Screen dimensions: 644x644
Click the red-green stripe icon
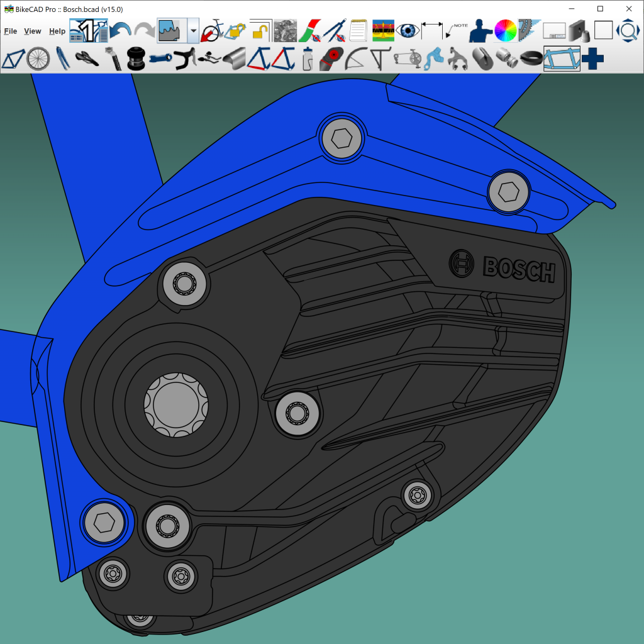pyautogui.click(x=309, y=31)
